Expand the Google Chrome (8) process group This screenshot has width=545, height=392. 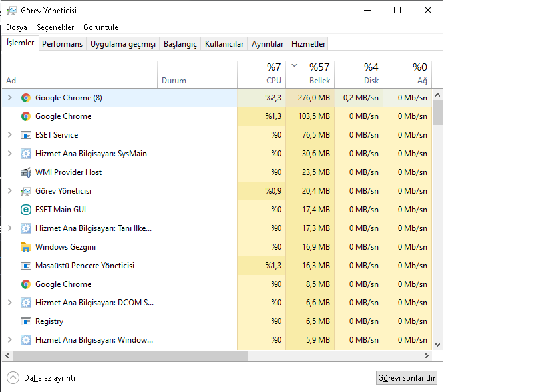pos(10,98)
